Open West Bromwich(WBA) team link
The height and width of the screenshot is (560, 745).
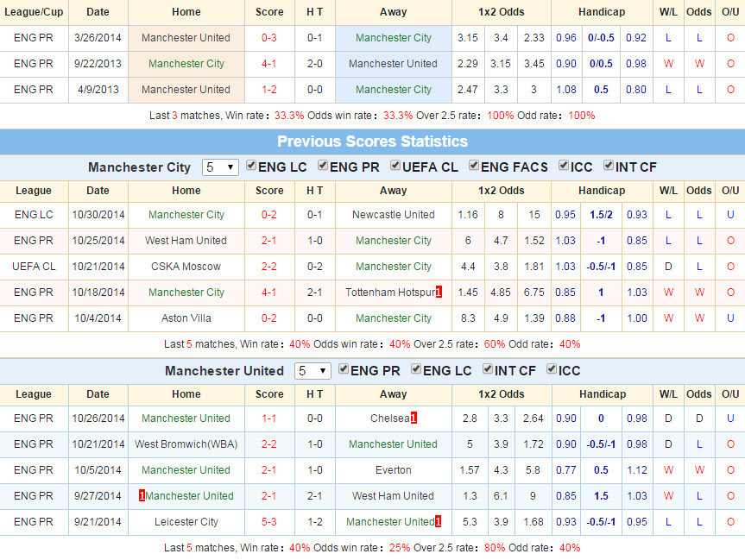click(x=186, y=444)
